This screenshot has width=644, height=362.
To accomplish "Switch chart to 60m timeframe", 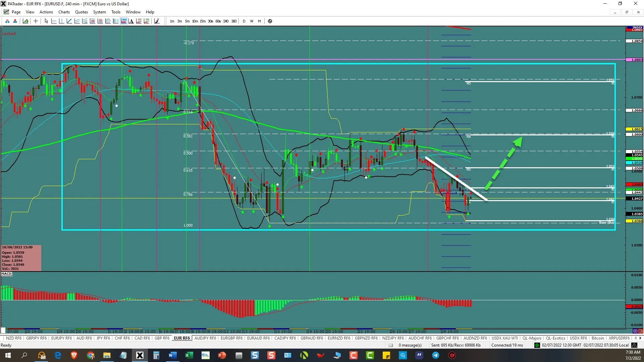I will point(218,21).
